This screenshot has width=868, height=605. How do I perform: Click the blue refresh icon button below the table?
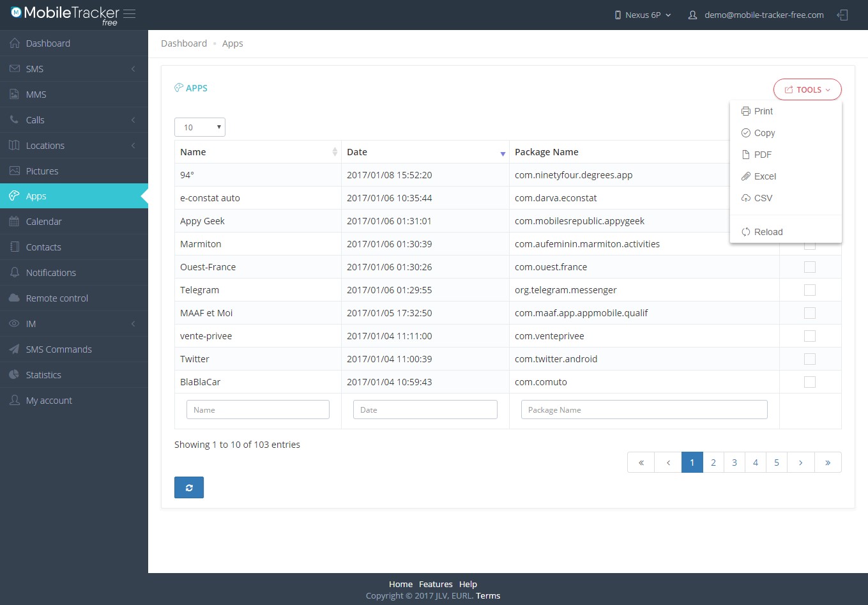189,487
